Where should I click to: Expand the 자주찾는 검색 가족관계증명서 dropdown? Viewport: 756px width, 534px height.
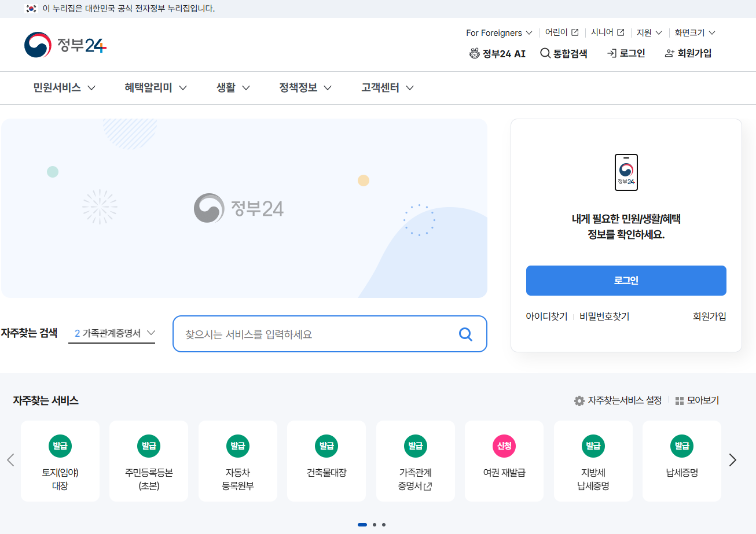point(112,333)
